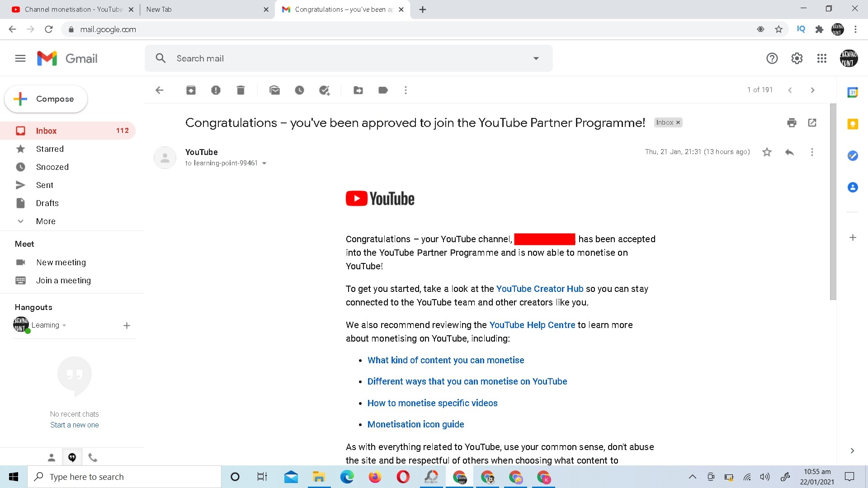868x488 pixels.
Task: Toggle Gmail main menu hamburger
Action: tap(20, 58)
